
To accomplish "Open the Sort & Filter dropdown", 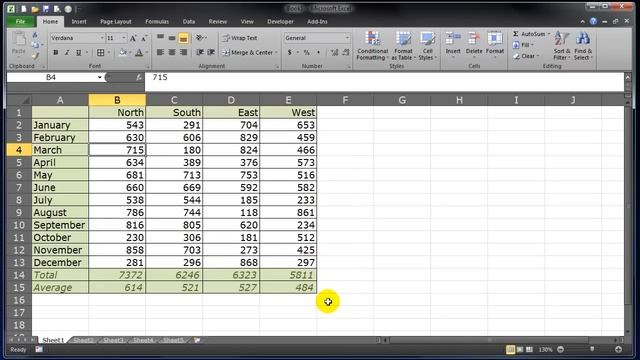I will tap(562, 45).
